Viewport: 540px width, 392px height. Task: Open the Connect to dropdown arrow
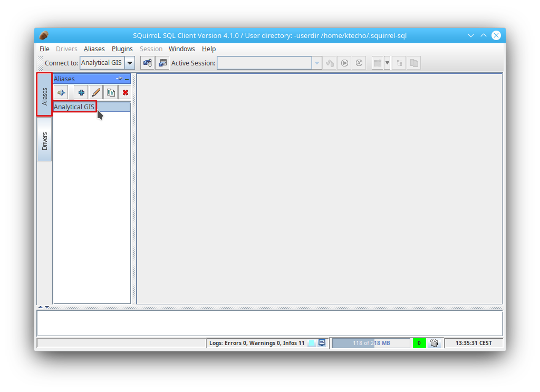(x=130, y=63)
